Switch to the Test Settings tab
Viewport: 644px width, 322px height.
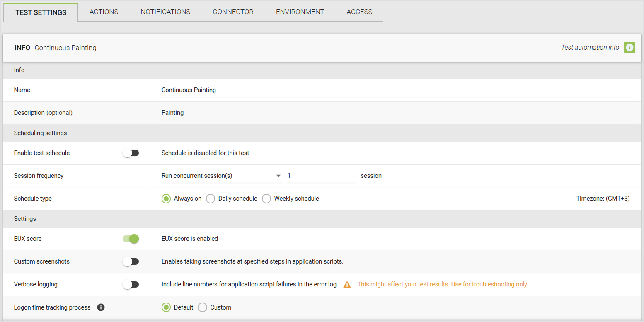[x=41, y=12]
